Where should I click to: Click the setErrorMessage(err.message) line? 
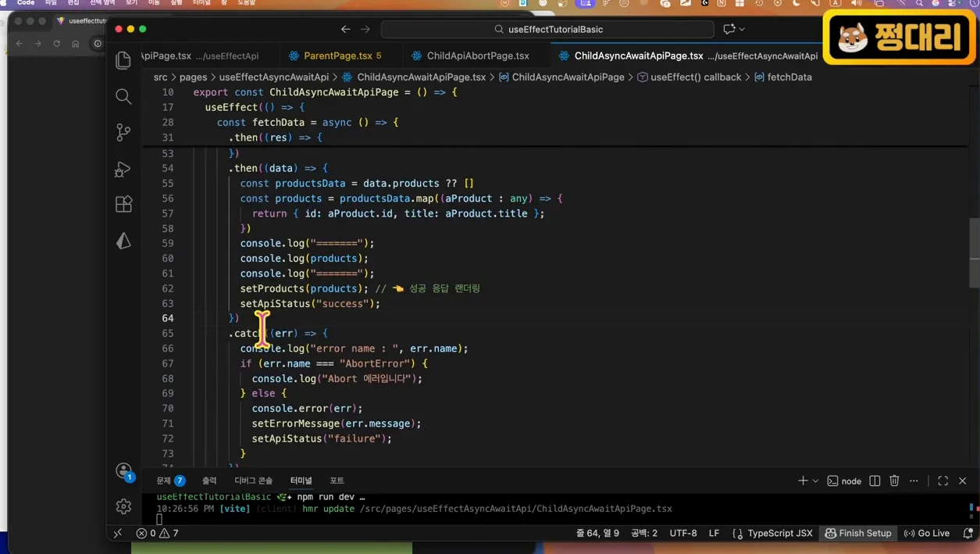click(x=337, y=424)
